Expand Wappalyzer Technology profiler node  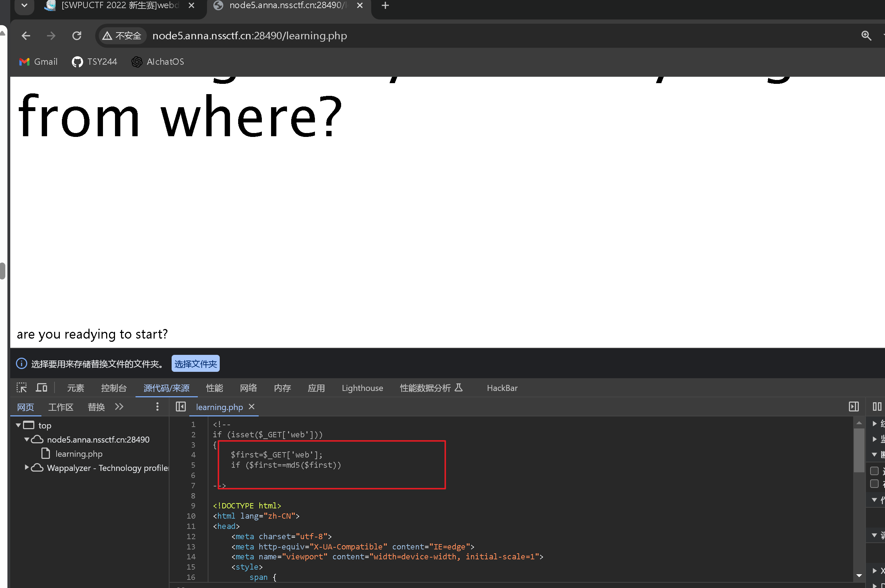tap(27, 468)
